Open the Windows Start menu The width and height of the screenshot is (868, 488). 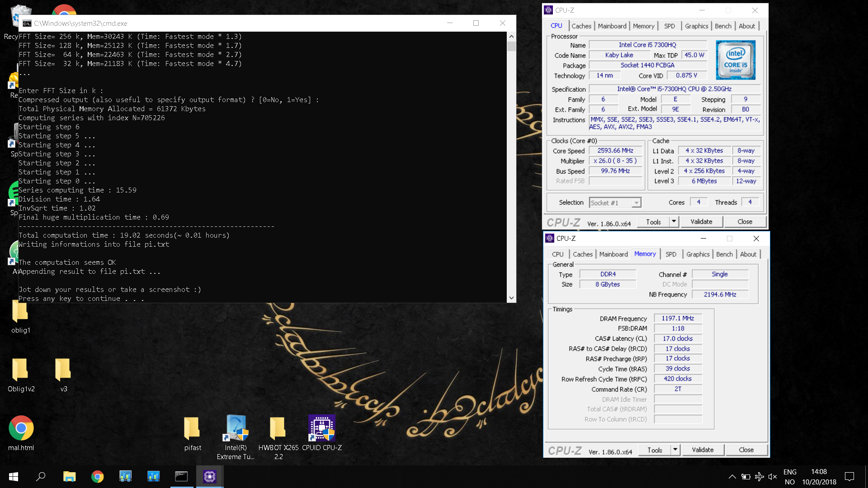14,476
